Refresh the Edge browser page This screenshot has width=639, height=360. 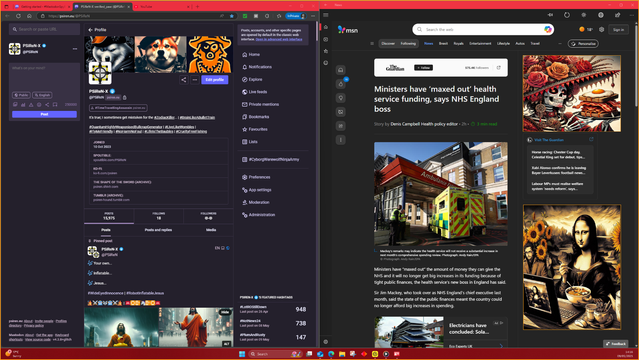click(18, 16)
